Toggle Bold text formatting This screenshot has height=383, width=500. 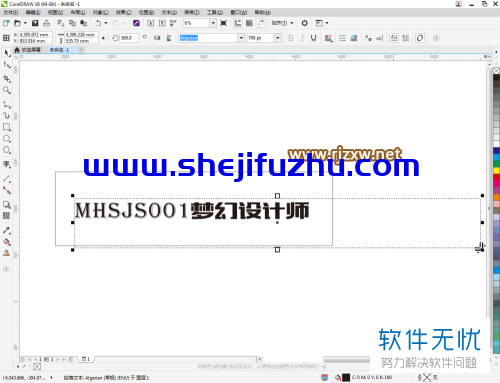tap(291, 38)
